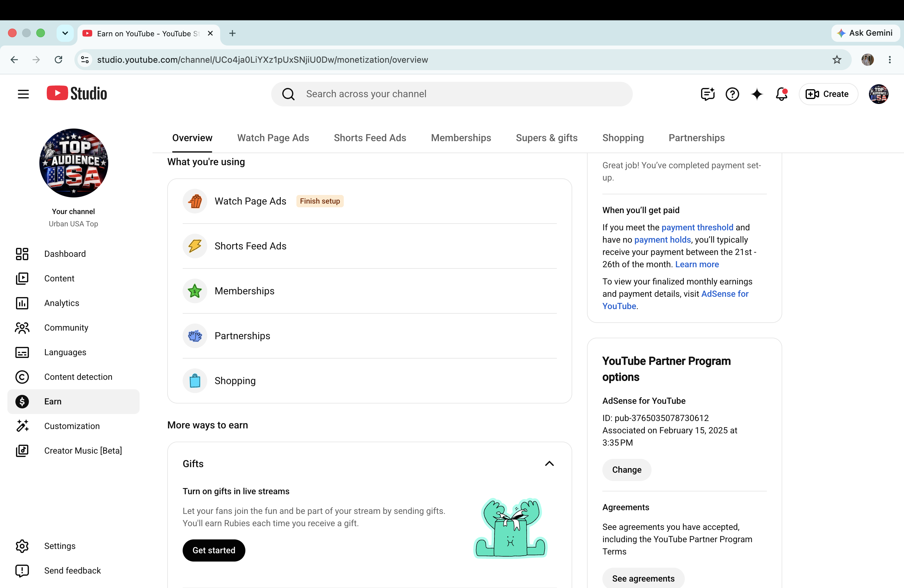Switch to the Shorts Feed Ads tab
The height and width of the screenshot is (588, 904).
[370, 138]
